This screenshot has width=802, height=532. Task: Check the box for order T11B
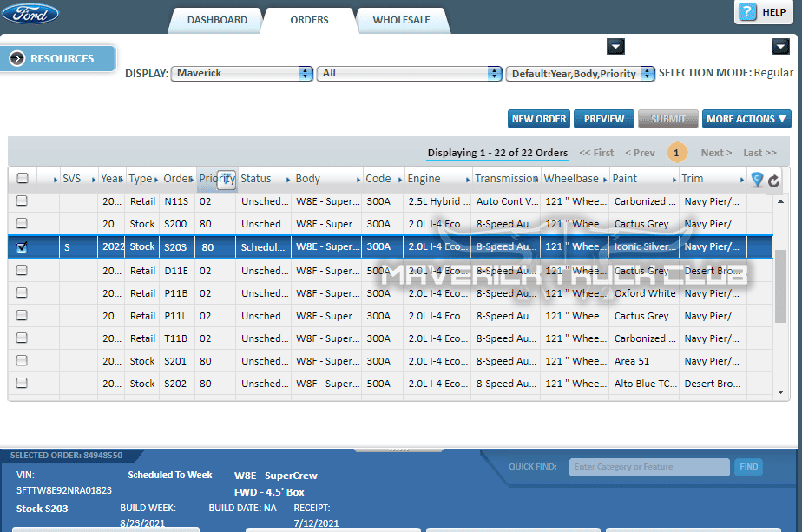[22, 338]
